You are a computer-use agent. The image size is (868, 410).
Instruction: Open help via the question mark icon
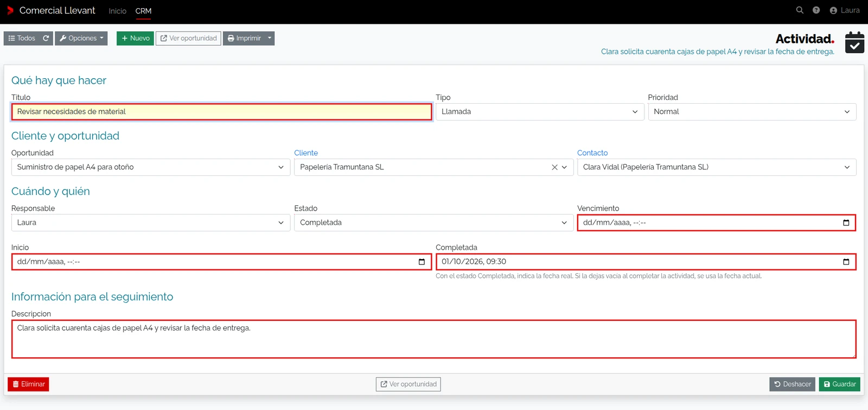(816, 10)
